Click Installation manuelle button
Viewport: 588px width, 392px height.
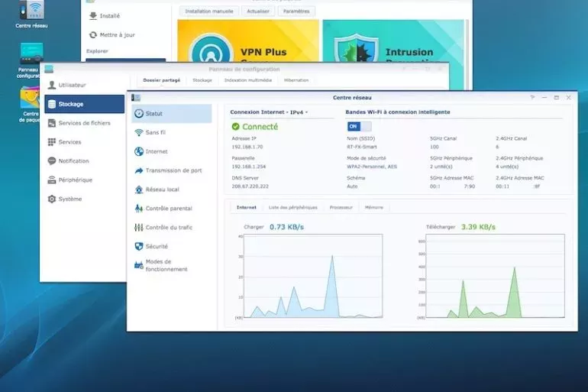(209, 11)
